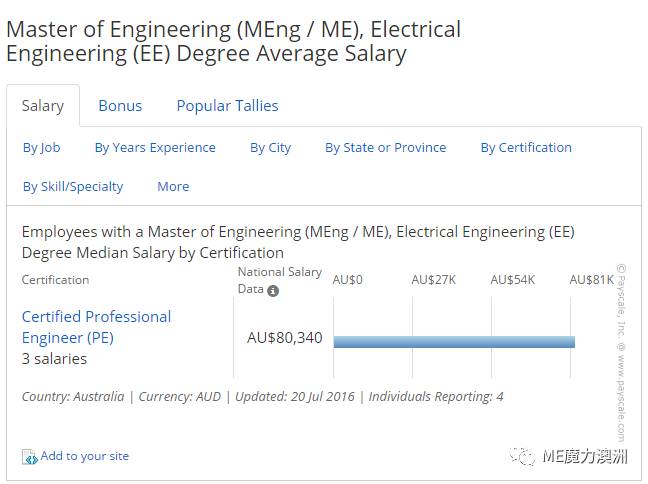View salary By Years Experience

(x=155, y=148)
